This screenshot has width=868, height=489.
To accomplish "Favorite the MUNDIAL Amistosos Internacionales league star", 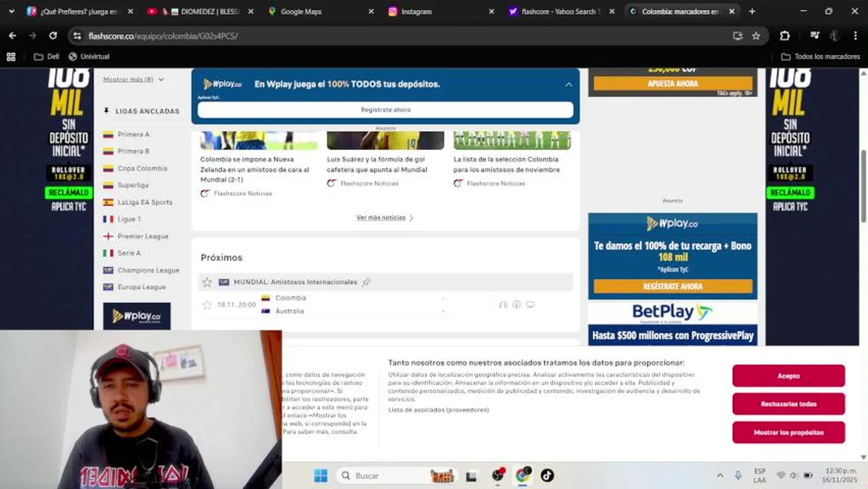I will coord(207,282).
